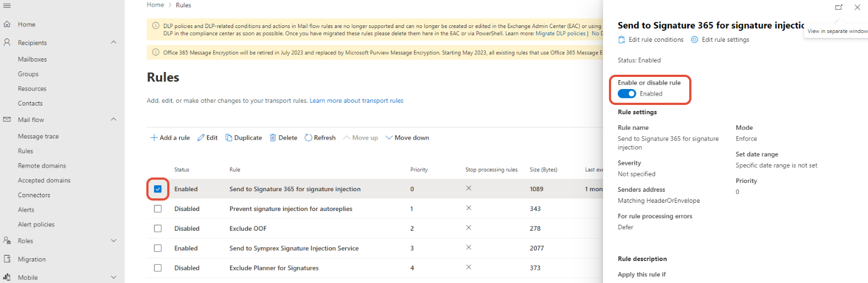The height and width of the screenshot is (283, 868).
Task: Open Alert policies in the sidebar
Action: click(x=36, y=224)
